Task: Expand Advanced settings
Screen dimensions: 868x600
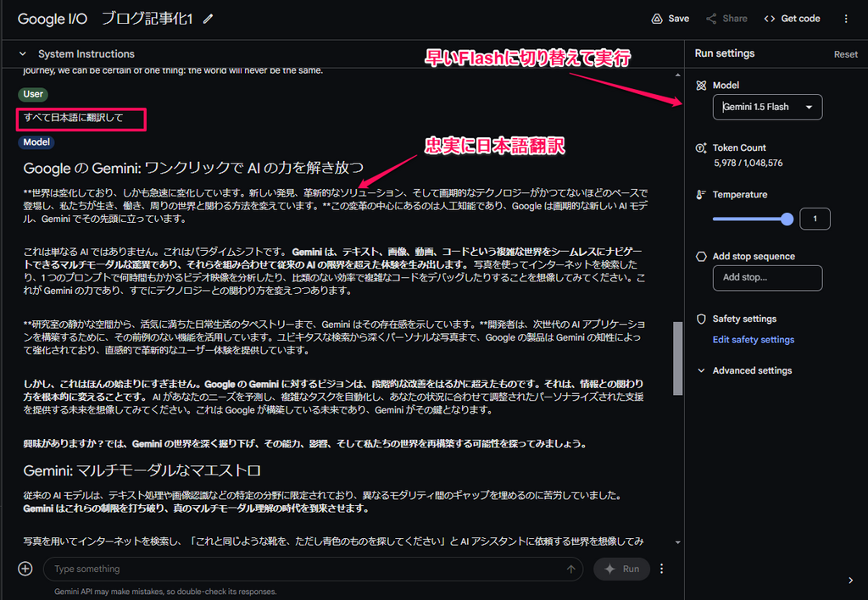Action: (746, 370)
